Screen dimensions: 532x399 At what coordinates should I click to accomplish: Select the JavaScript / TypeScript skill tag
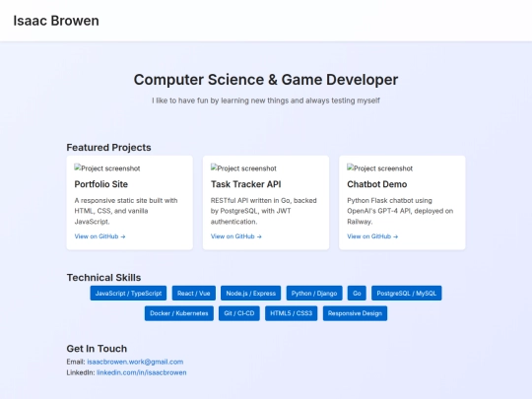(128, 294)
